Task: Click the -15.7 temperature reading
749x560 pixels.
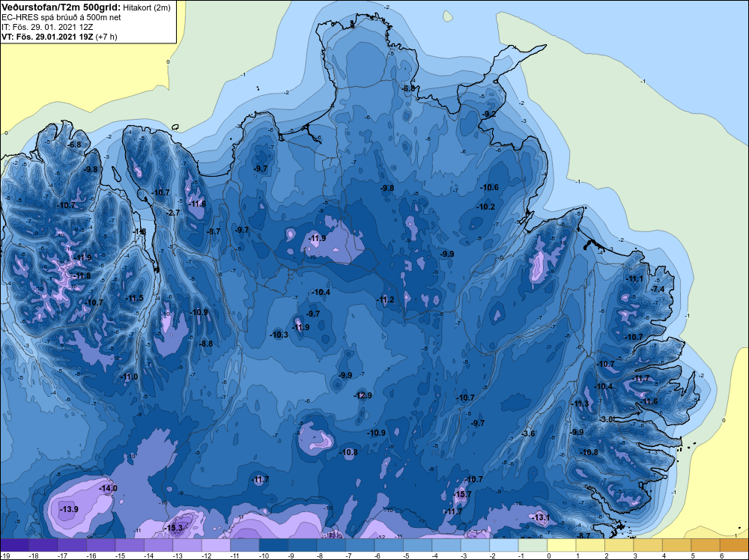Action: (x=462, y=494)
